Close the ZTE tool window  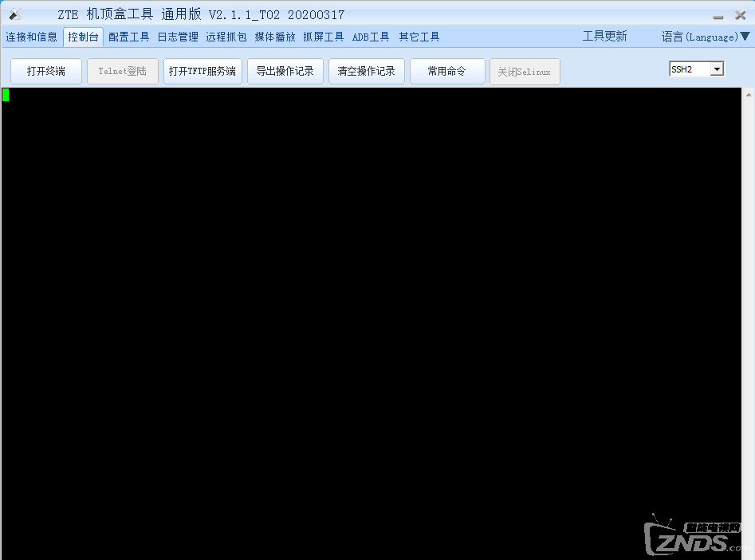tap(741, 15)
